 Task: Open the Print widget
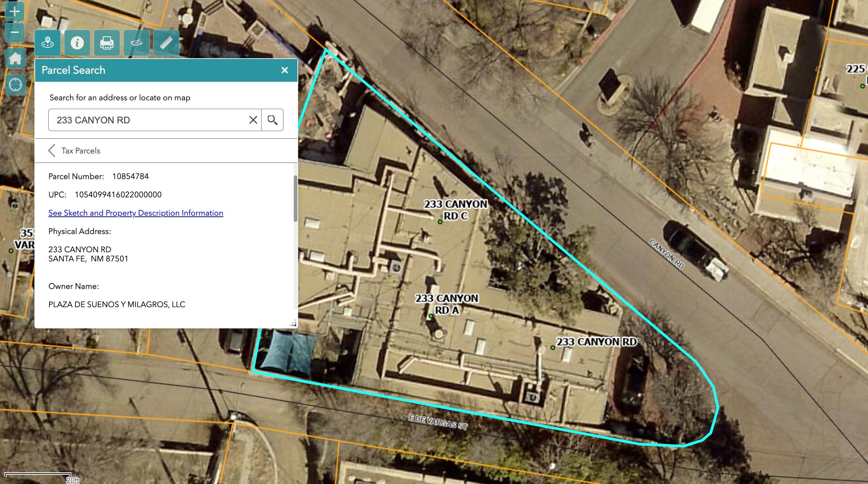click(x=107, y=43)
